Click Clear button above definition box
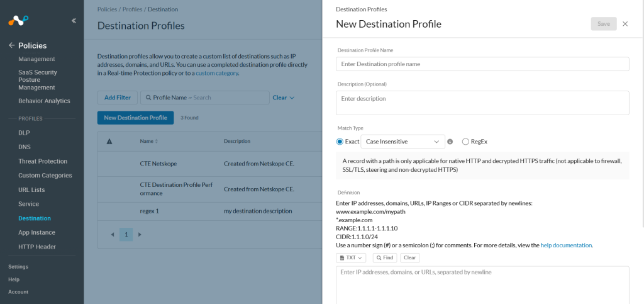Viewport: 644px width, 304px height. click(410, 257)
